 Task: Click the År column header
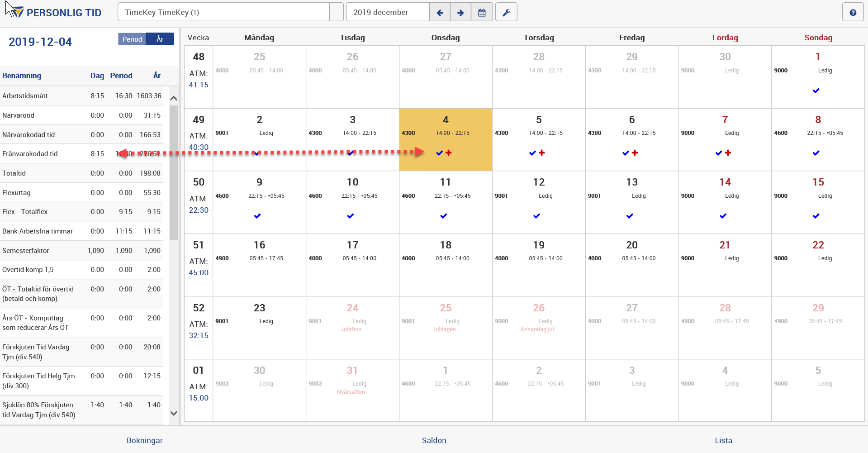(157, 76)
